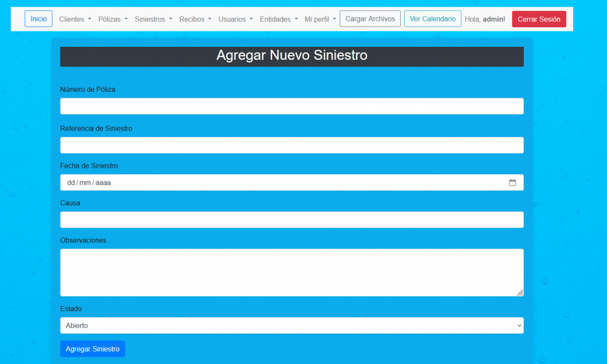Expand the Pólizas navigation dropdown
Viewport: 607px width, 364px height.
click(113, 19)
